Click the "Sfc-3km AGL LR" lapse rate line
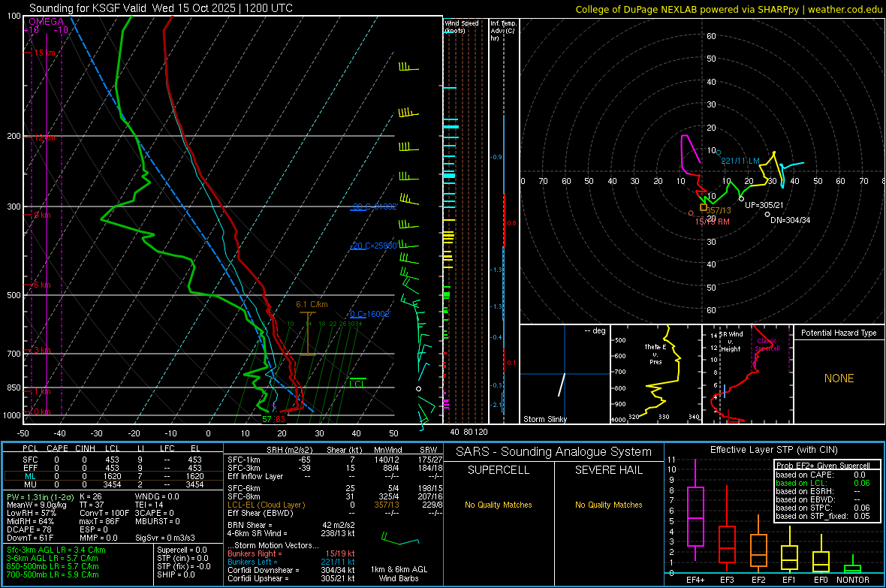This screenshot has height=588, width=886. click(x=56, y=550)
